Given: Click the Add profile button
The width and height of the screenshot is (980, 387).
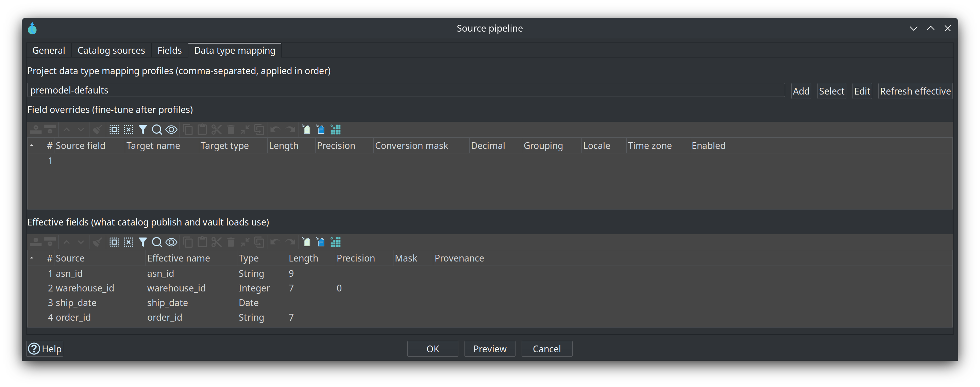Looking at the screenshot, I should coord(801,91).
